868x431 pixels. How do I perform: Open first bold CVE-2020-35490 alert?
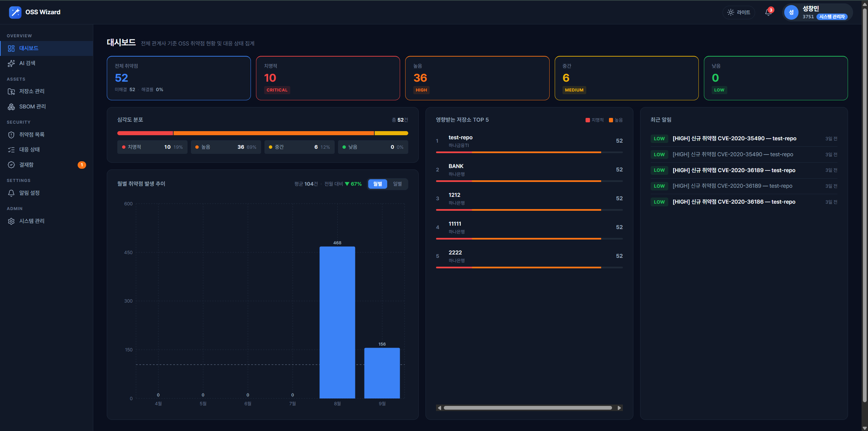[744, 139]
